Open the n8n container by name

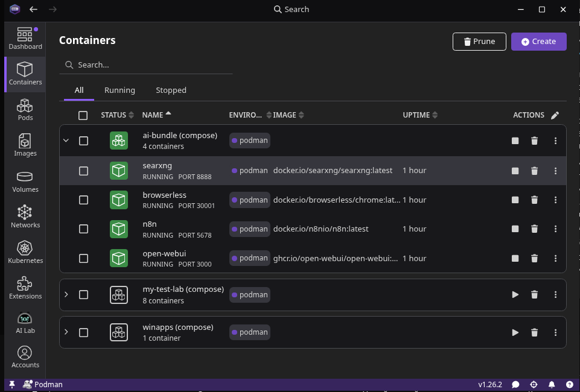coord(150,224)
